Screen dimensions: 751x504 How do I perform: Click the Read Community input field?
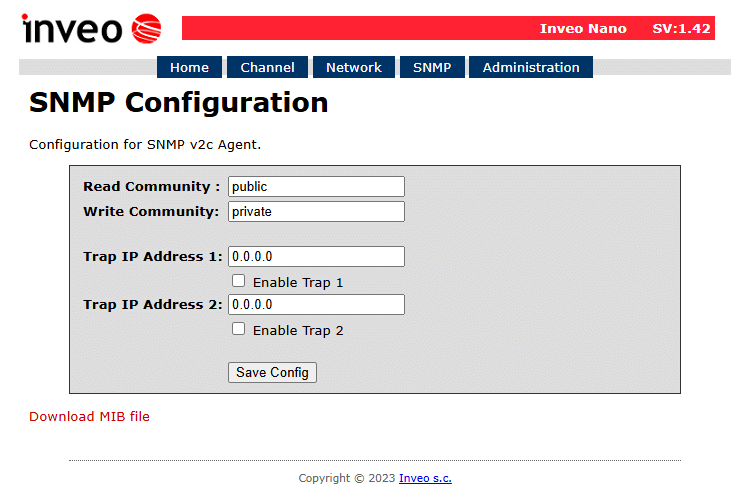coord(316,187)
